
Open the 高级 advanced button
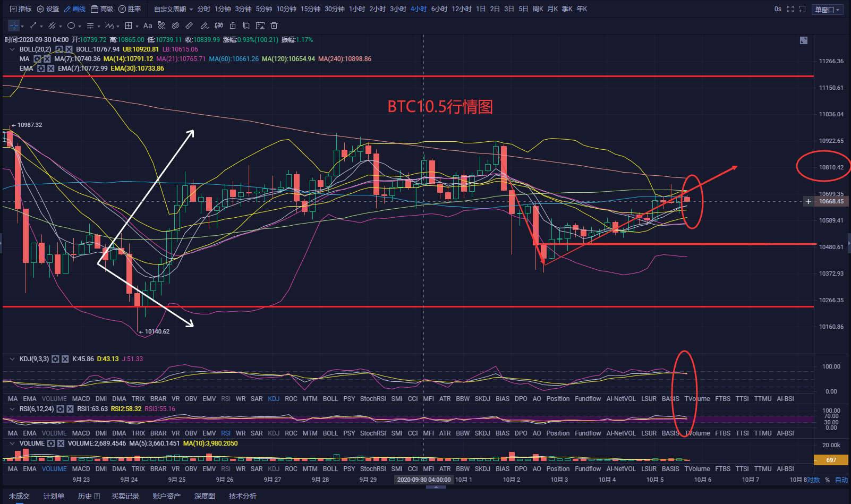pos(102,9)
